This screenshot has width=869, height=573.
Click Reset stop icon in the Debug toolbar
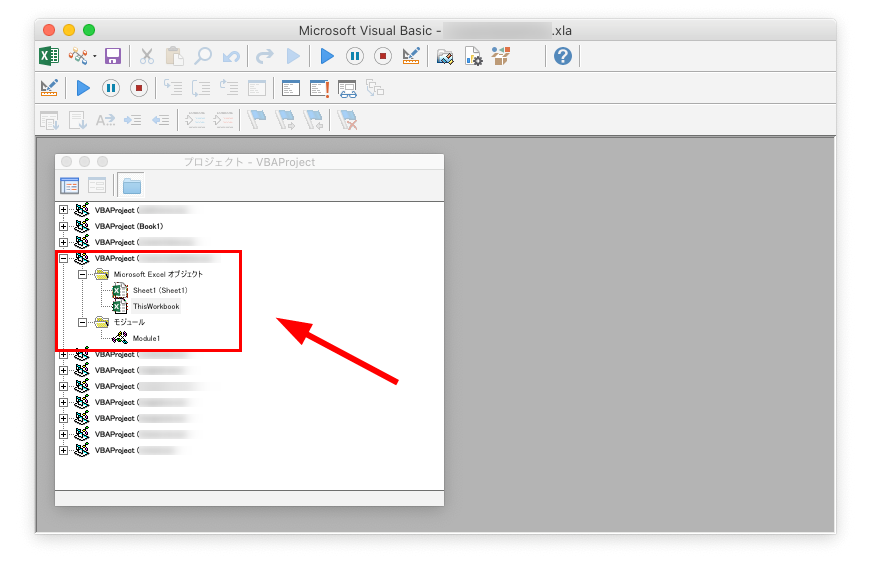(x=139, y=88)
